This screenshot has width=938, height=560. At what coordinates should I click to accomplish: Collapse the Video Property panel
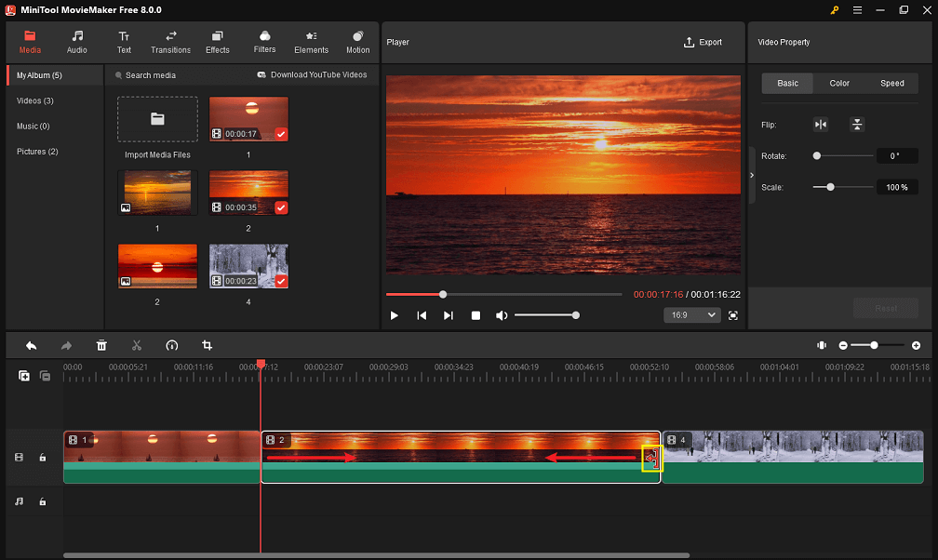[x=752, y=175]
